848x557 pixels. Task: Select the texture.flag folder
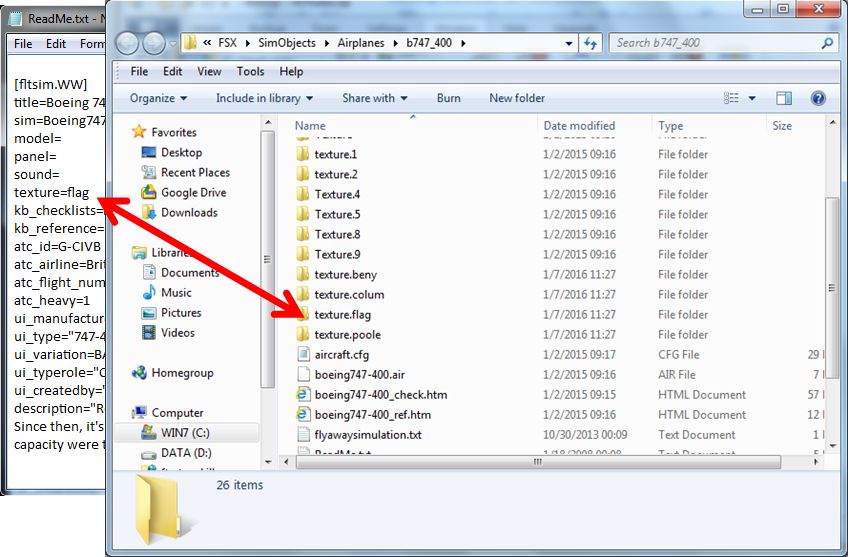(x=334, y=314)
